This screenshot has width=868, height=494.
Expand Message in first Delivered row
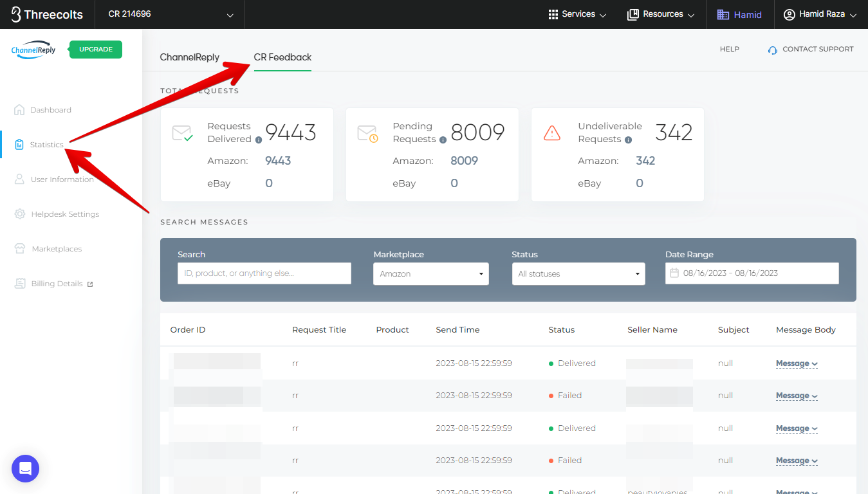[797, 363]
